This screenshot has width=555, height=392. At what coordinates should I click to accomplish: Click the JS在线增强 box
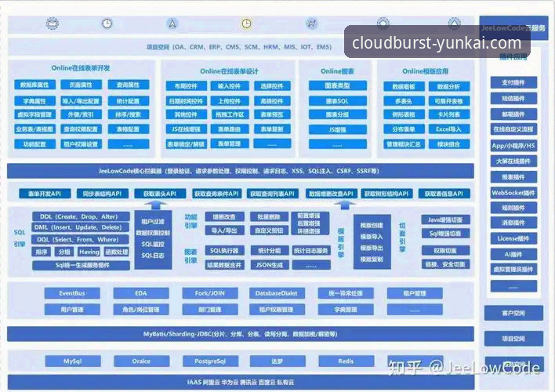(187, 129)
